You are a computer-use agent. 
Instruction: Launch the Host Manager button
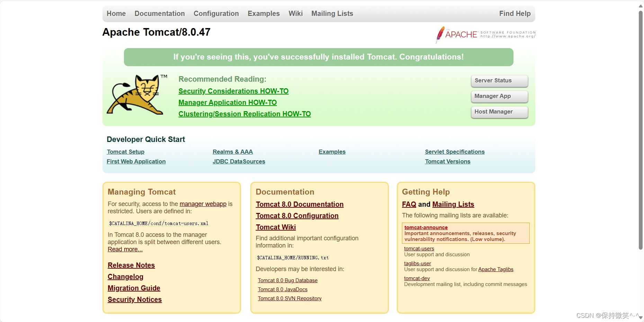pyautogui.click(x=499, y=112)
